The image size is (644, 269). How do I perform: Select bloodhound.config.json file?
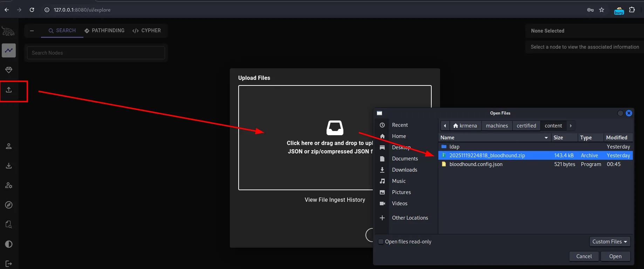(536, 164)
